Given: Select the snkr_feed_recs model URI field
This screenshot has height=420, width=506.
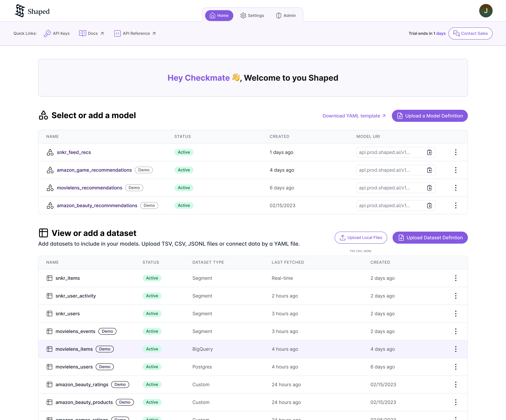Looking at the screenshot, I should pyautogui.click(x=396, y=152).
